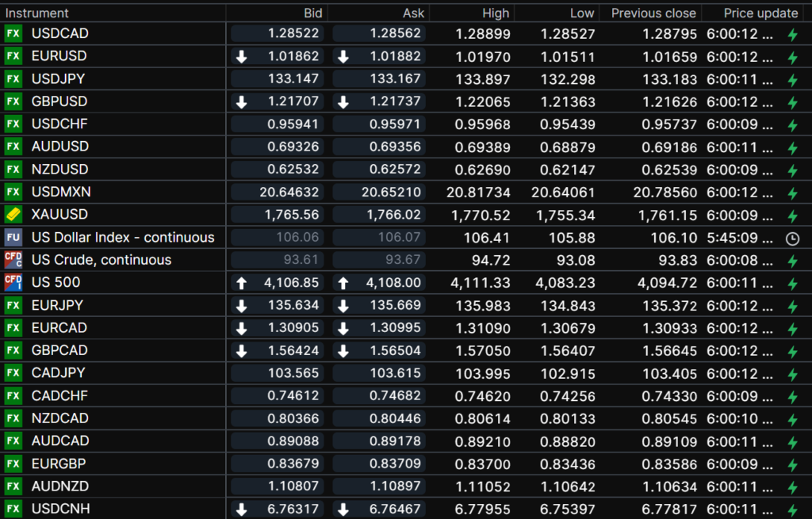Click the gold bar icon for XAUUSD
Image resolution: width=812 pixels, height=519 pixels.
coord(13,215)
